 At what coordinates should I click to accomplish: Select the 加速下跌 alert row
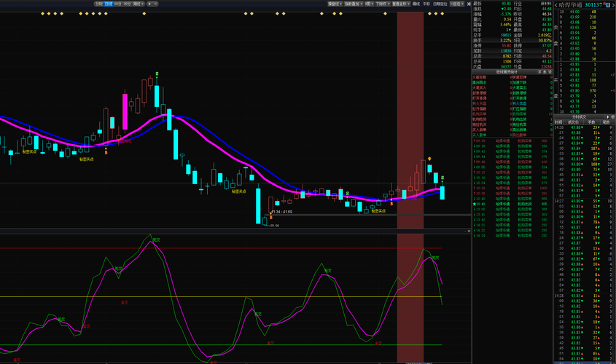tap(532, 82)
